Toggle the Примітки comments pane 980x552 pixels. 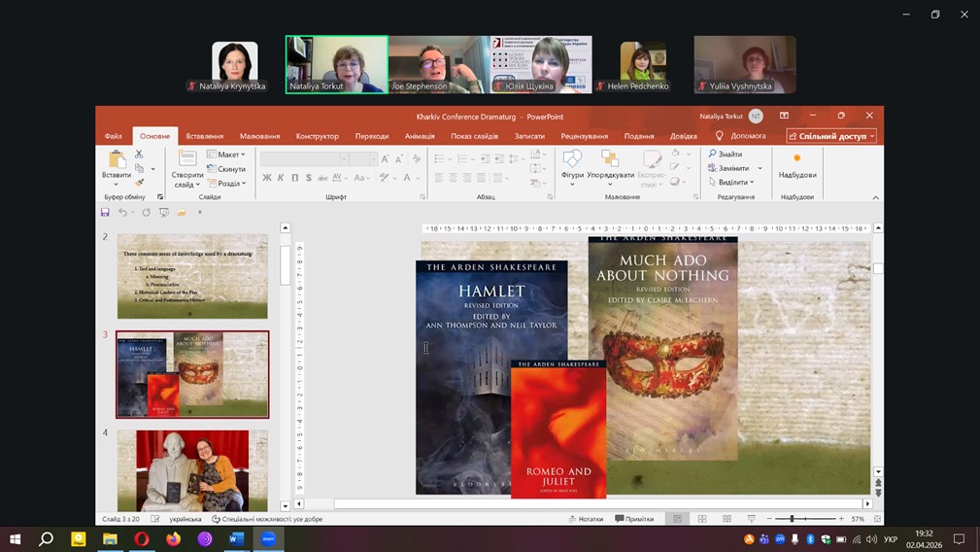pos(634,519)
